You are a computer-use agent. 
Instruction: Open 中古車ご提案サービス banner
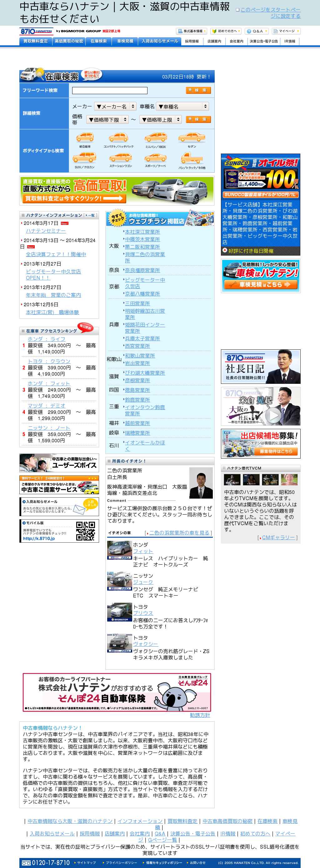point(59,485)
